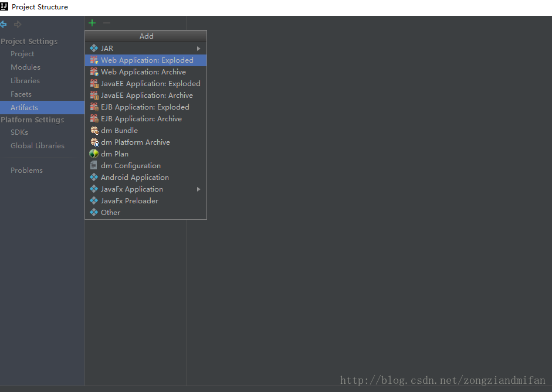The width and height of the screenshot is (552, 392).
Task: Click the blue back navigation arrow
Action: click(x=4, y=24)
